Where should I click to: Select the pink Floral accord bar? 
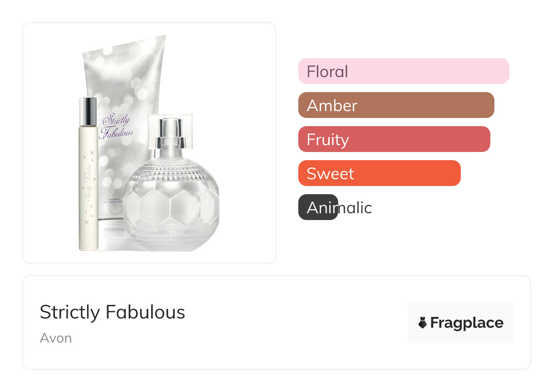(x=403, y=71)
